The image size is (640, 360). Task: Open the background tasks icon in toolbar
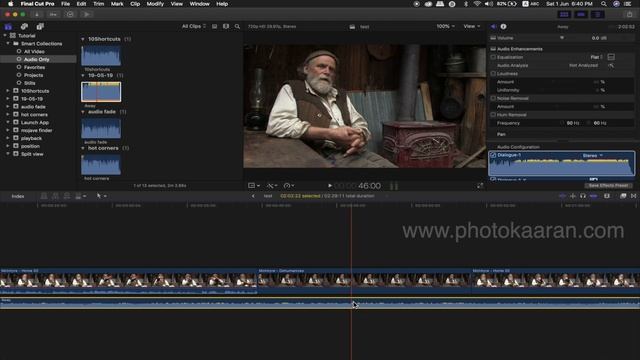(70, 14)
